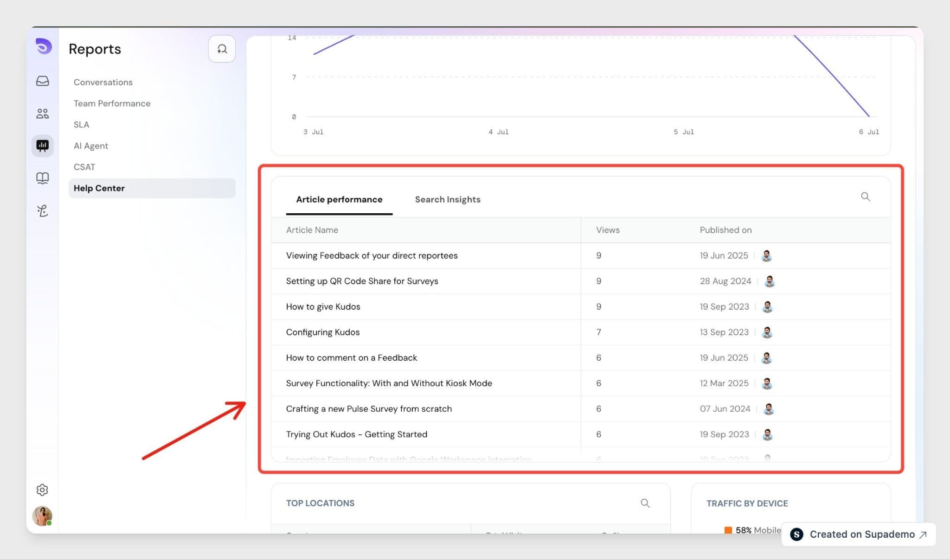Open the Team Performance report

(112, 103)
